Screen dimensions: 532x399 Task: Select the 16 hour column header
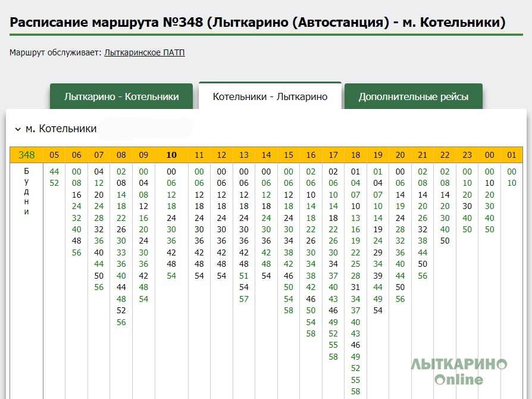click(x=311, y=155)
